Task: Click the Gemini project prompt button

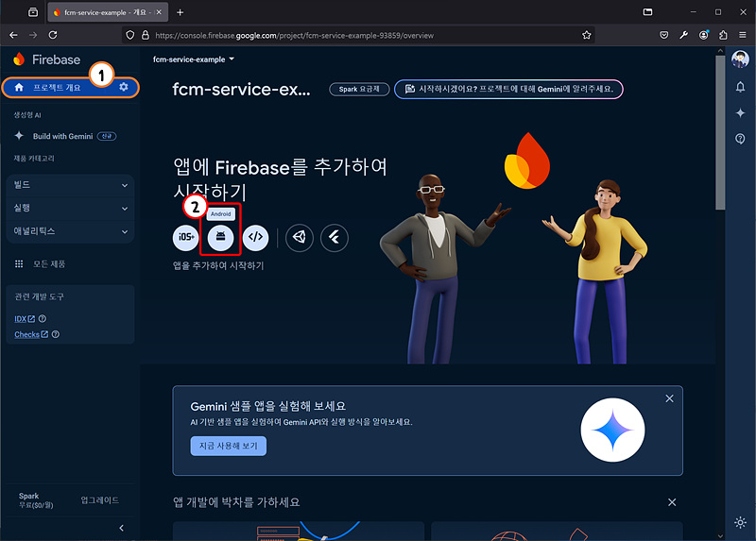Action: [508, 89]
